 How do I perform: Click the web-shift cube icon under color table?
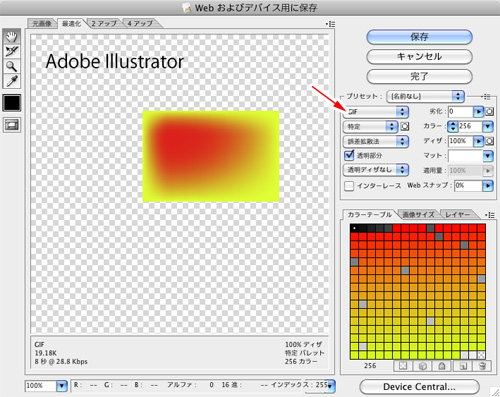423,366
